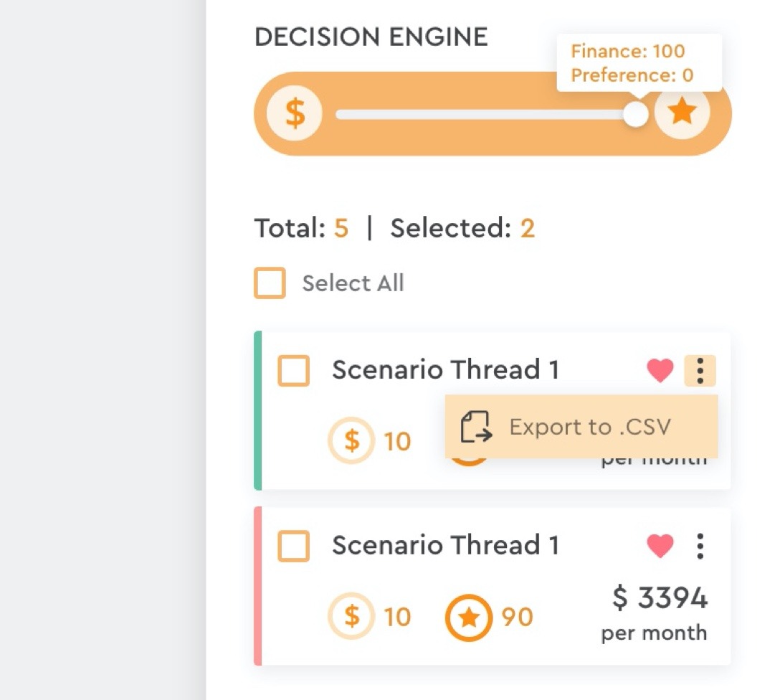Click the export document icon next to Export to .CSV
Viewport: 780px width, 700px height.
(x=474, y=427)
